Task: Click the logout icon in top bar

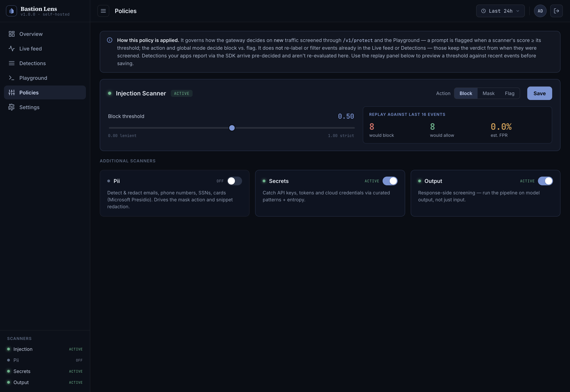Action: click(x=556, y=11)
